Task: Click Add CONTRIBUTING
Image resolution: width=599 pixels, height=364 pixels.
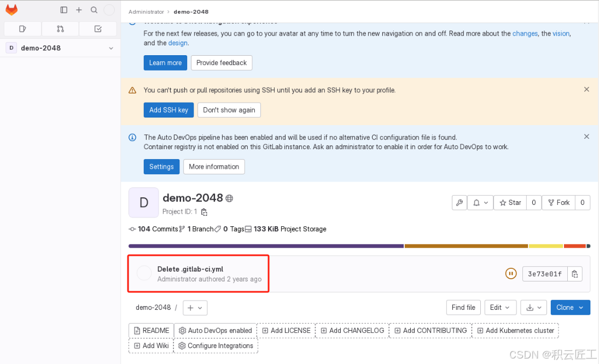Action: click(431, 331)
